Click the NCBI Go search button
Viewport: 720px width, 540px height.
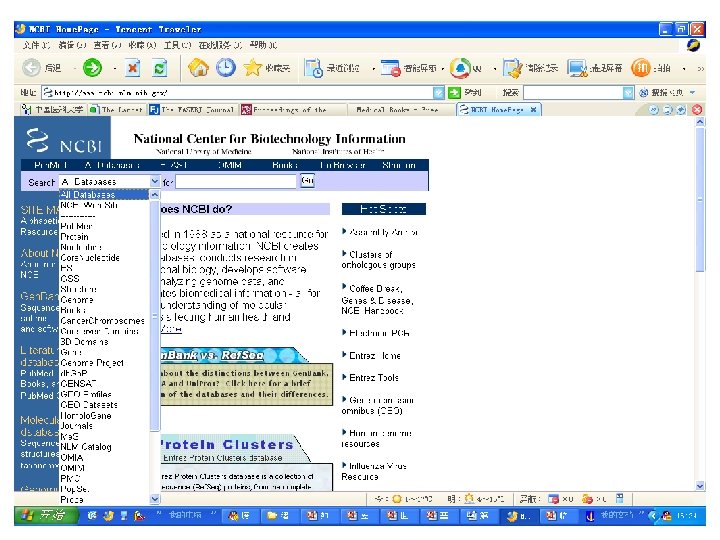[307, 181]
